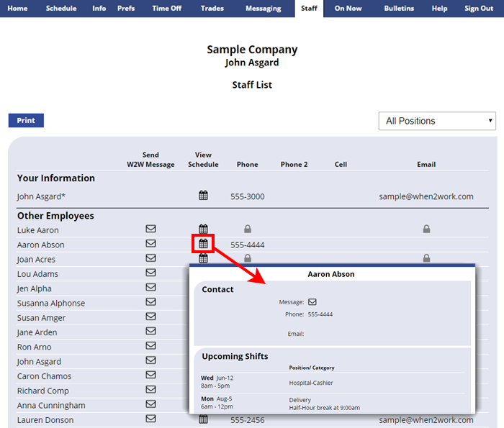The height and width of the screenshot is (428, 504).
Task: Click John Asgard's email sample@when2work.com
Action: click(426, 196)
